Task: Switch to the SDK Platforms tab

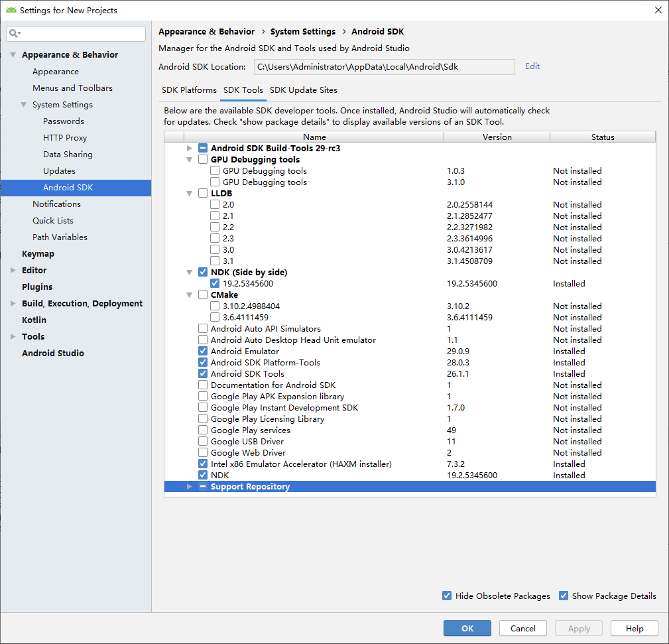Action: (189, 90)
